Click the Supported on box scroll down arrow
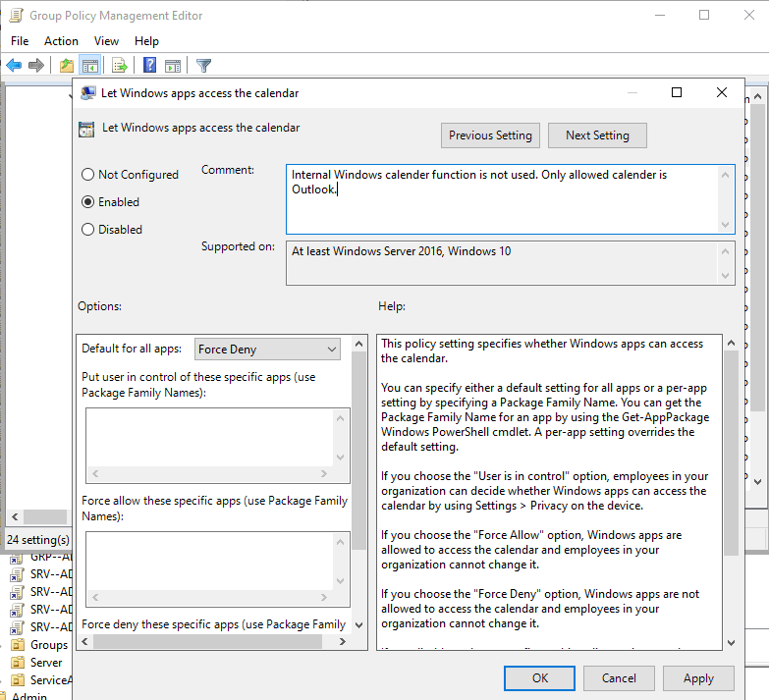The height and width of the screenshot is (700, 769). click(x=726, y=276)
